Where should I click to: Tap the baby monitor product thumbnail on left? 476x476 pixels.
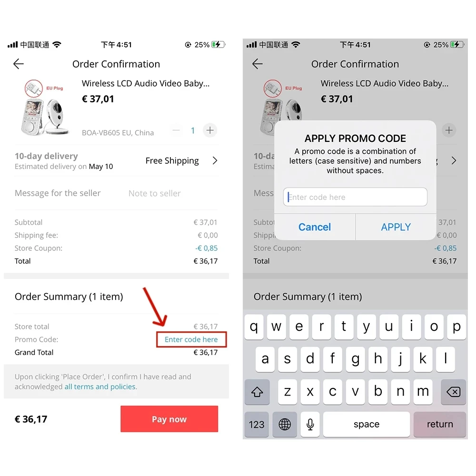44,107
